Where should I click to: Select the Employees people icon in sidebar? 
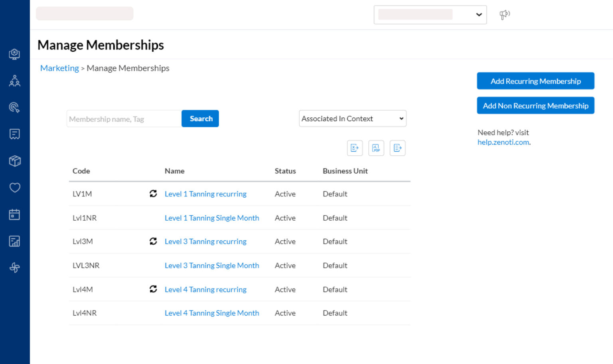click(15, 80)
